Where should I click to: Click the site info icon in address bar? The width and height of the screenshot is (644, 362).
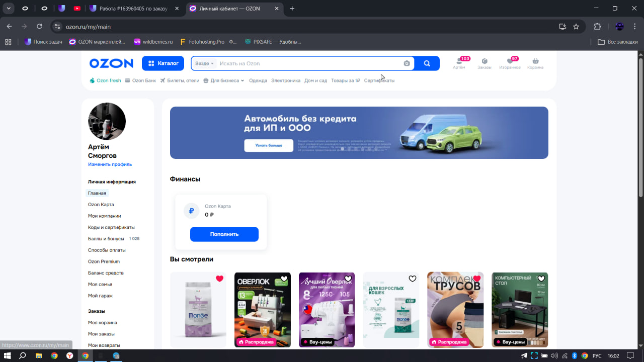point(57,27)
